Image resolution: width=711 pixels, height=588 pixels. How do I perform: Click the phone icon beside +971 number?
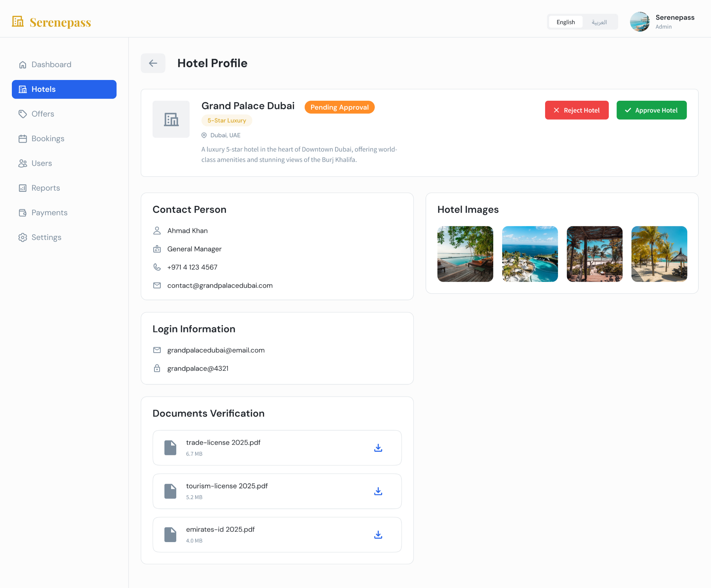(x=157, y=267)
